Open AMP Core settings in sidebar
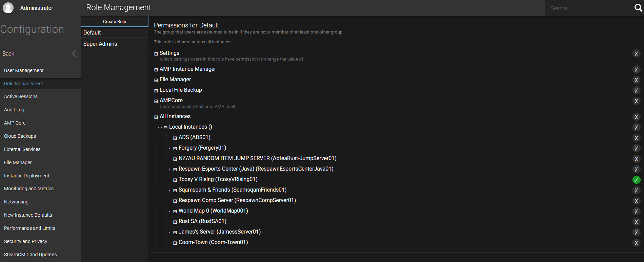This screenshot has height=262, width=644. point(40,123)
